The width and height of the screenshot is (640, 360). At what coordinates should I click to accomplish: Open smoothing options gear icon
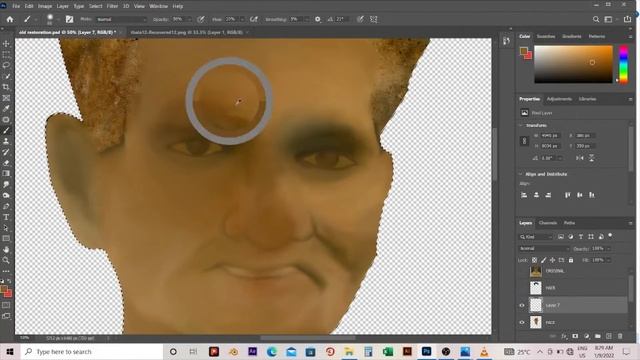318,19
